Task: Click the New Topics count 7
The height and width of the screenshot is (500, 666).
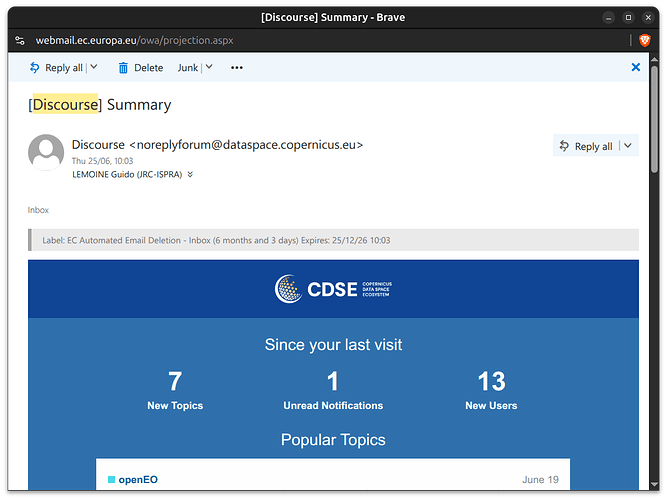Action: tap(175, 381)
